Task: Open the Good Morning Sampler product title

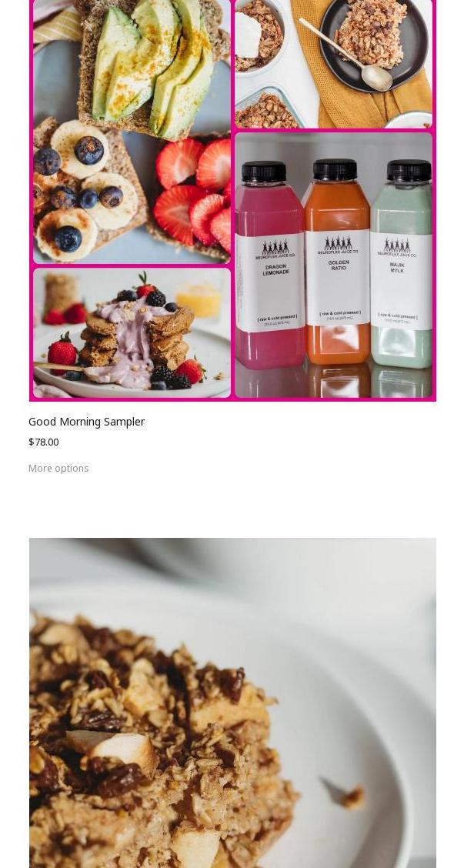Action: [86, 421]
